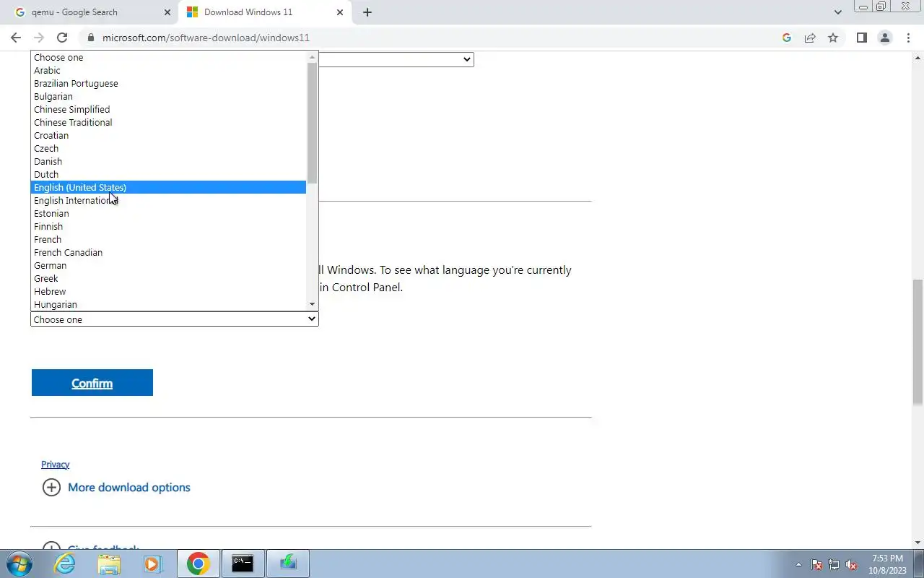The width and height of the screenshot is (924, 578).
Task: Choose Hungarian in the list
Action: pyautogui.click(x=169, y=304)
